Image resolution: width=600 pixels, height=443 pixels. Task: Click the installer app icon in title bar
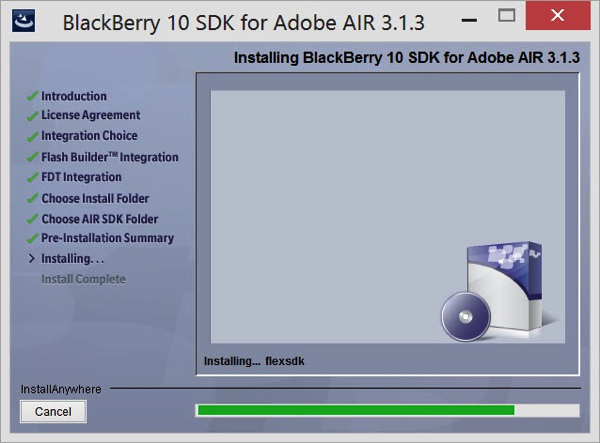tap(23, 21)
